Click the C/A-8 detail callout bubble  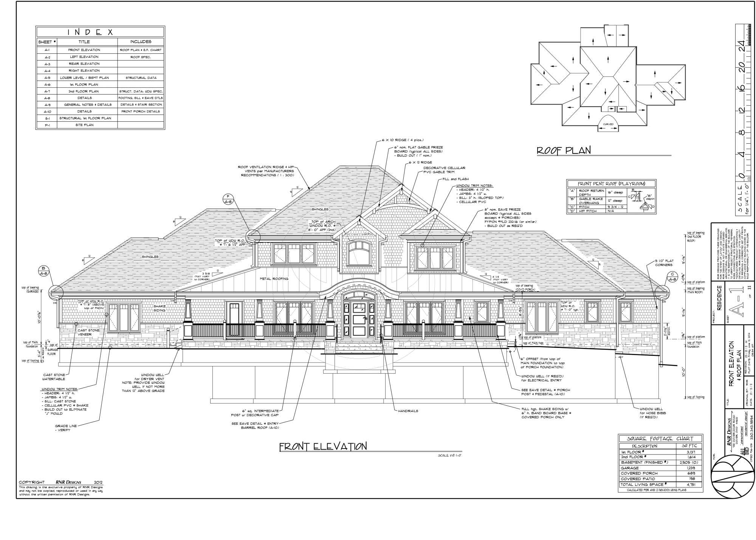(x=672, y=277)
